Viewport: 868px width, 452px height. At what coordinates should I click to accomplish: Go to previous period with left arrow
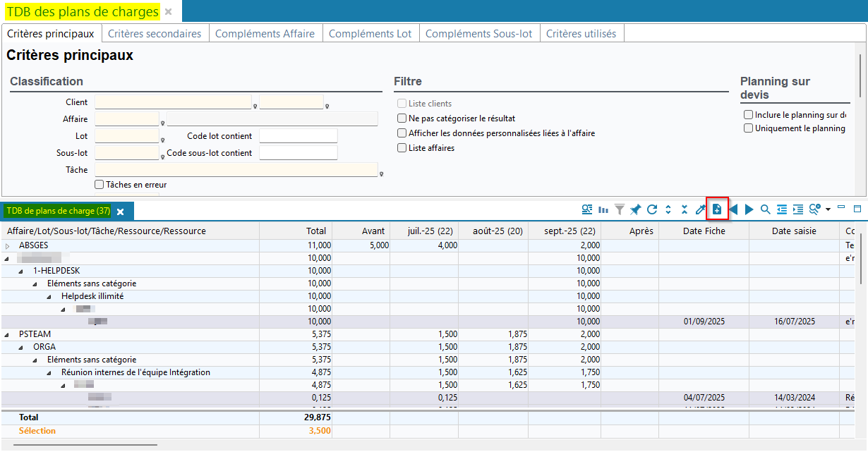pyautogui.click(x=733, y=209)
